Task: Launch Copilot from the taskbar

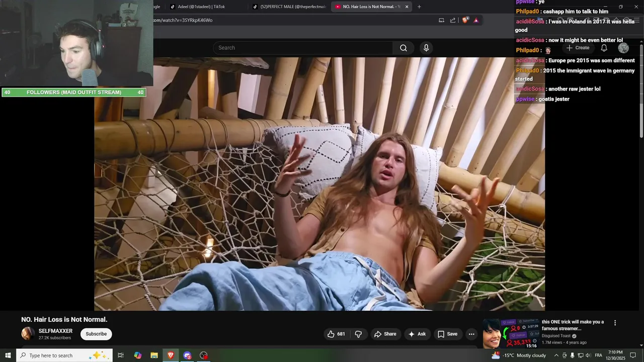Action: [137, 355]
